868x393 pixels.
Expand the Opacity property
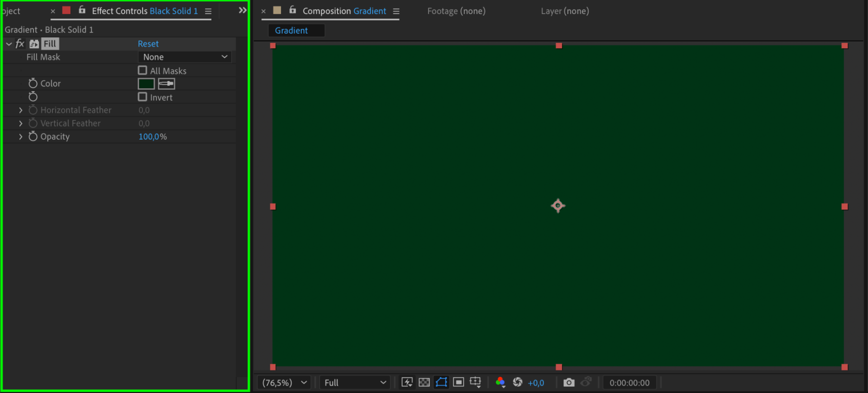[x=20, y=137]
